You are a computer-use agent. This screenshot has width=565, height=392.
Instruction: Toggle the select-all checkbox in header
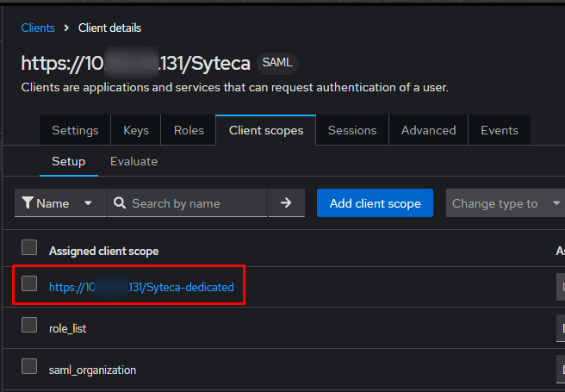tap(29, 248)
